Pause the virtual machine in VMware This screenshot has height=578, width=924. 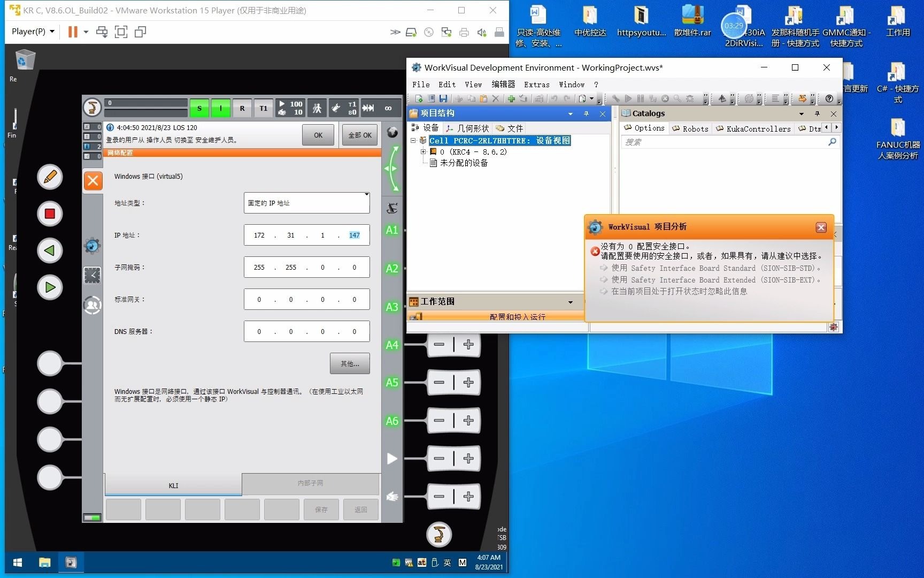point(73,32)
